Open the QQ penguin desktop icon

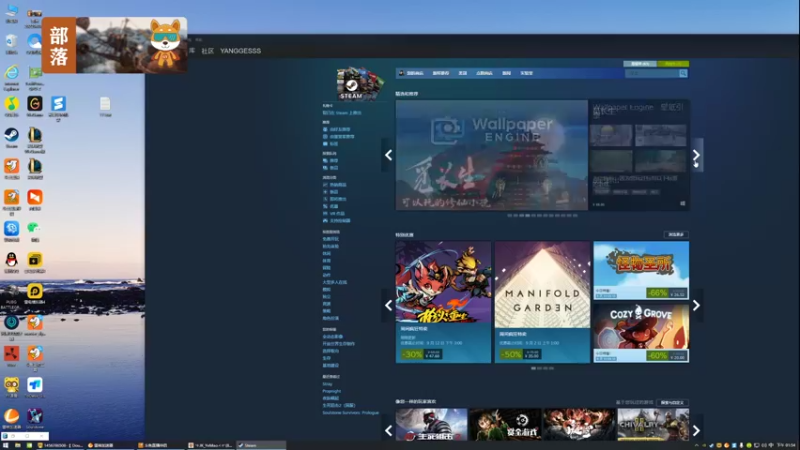(11, 261)
